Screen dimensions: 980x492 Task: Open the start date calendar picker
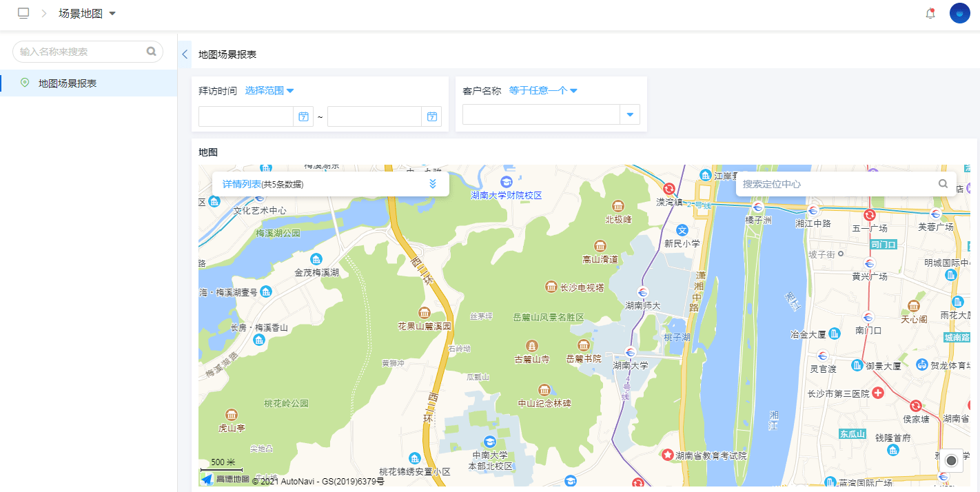tap(303, 116)
